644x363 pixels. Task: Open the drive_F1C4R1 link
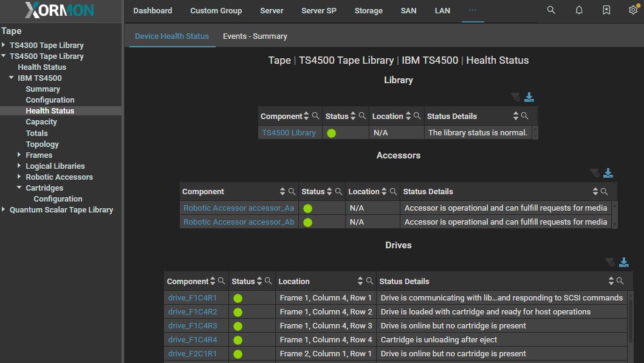192,298
